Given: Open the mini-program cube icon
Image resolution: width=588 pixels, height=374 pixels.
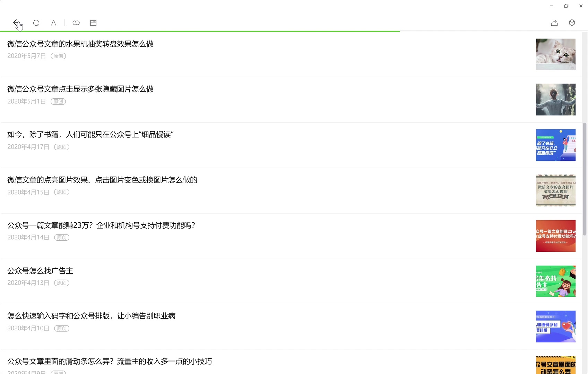Looking at the screenshot, I should (572, 23).
